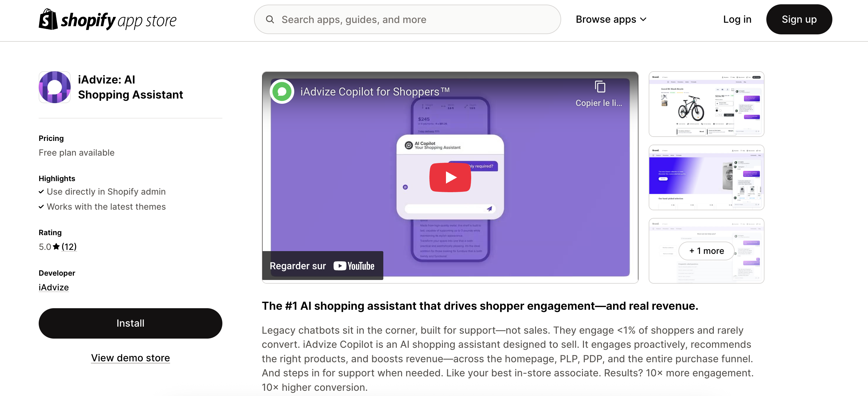Click the copy link icon on video
The height and width of the screenshot is (396, 868).
click(x=600, y=87)
